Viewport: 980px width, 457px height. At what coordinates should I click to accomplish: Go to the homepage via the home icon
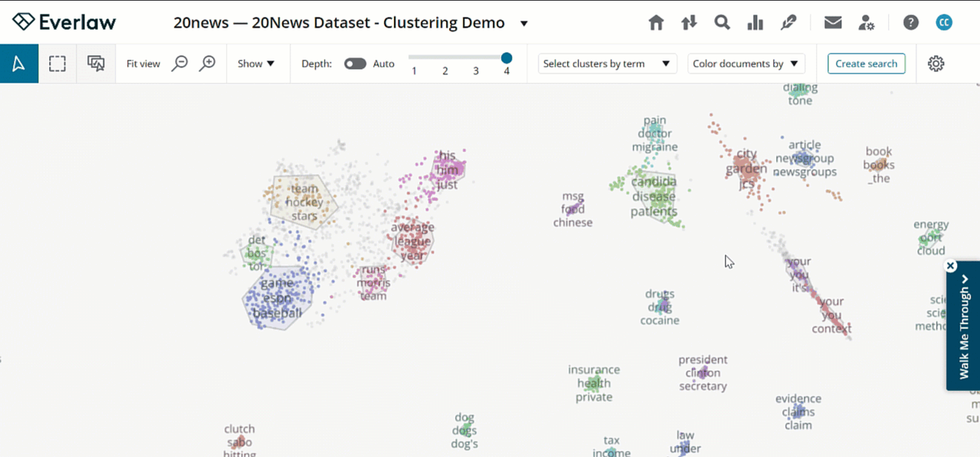tap(656, 23)
